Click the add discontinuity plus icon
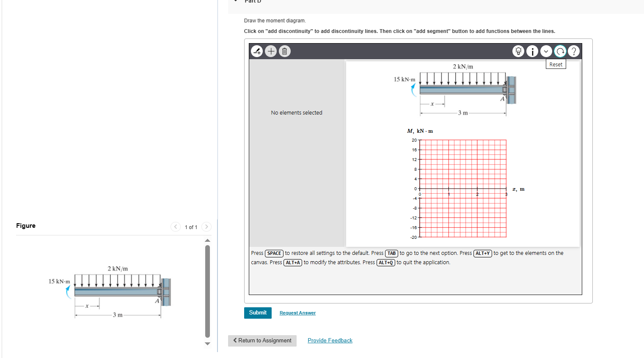The image size is (644, 358). click(x=271, y=51)
